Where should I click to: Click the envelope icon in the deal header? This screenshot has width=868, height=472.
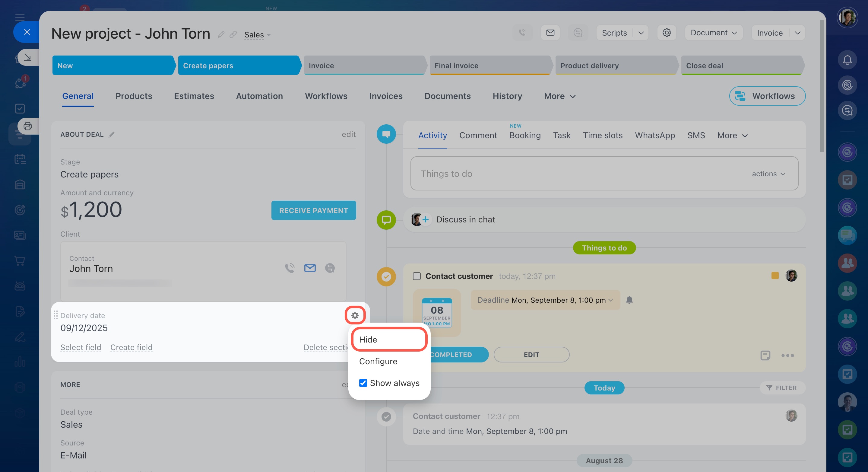point(550,33)
